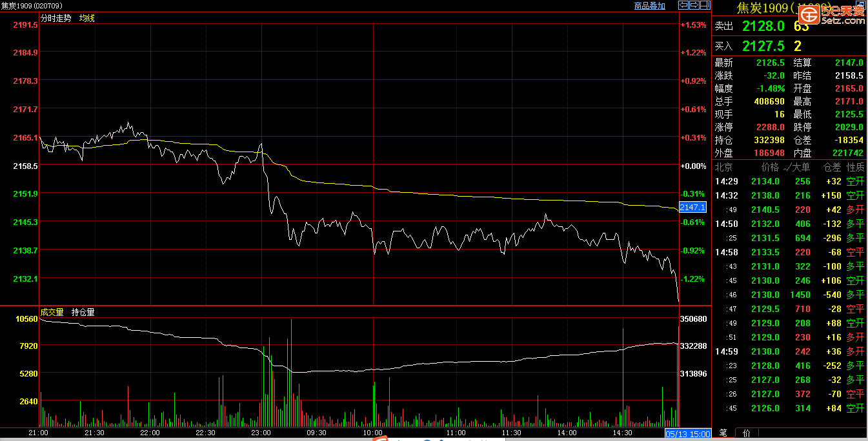868x441 pixels.
Task: Toggle the side panel layout icon
Action: pos(705,5)
